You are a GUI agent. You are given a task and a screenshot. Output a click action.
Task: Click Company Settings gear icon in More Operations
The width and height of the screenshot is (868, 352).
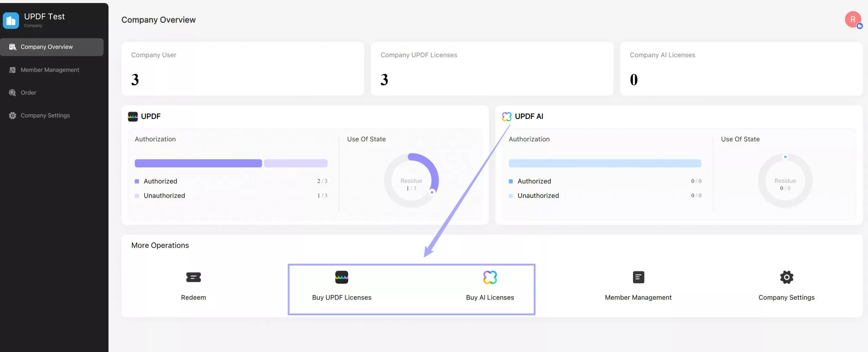[x=787, y=277]
